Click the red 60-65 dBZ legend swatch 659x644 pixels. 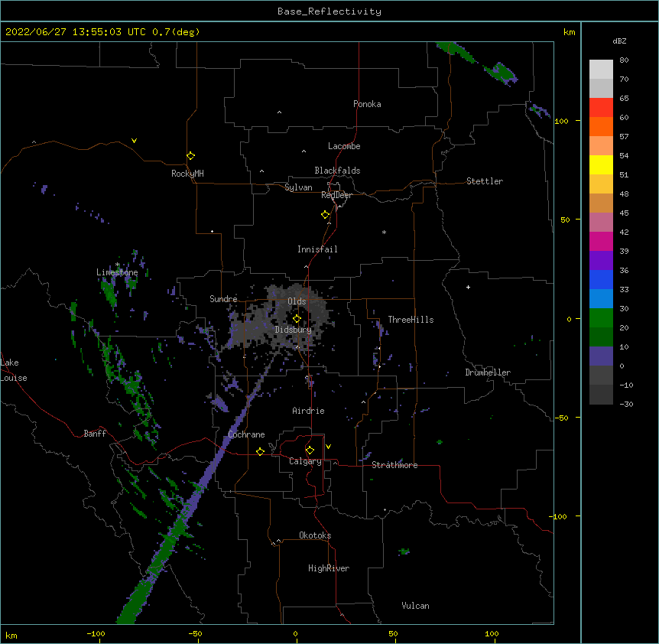(601, 107)
